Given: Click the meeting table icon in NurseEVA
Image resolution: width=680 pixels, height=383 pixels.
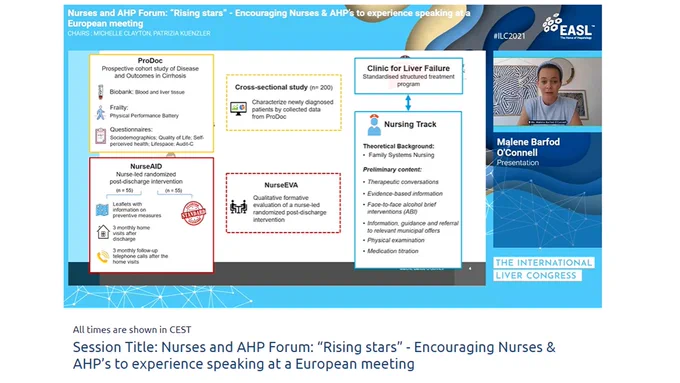Looking at the screenshot, I should point(239,207).
